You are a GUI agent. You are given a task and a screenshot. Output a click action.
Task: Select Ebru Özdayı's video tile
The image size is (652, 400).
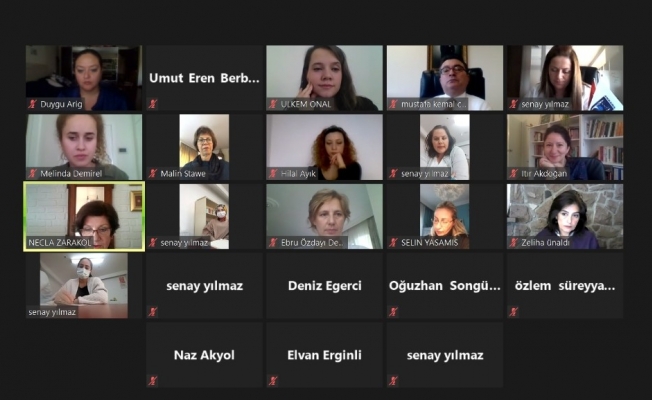324,216
